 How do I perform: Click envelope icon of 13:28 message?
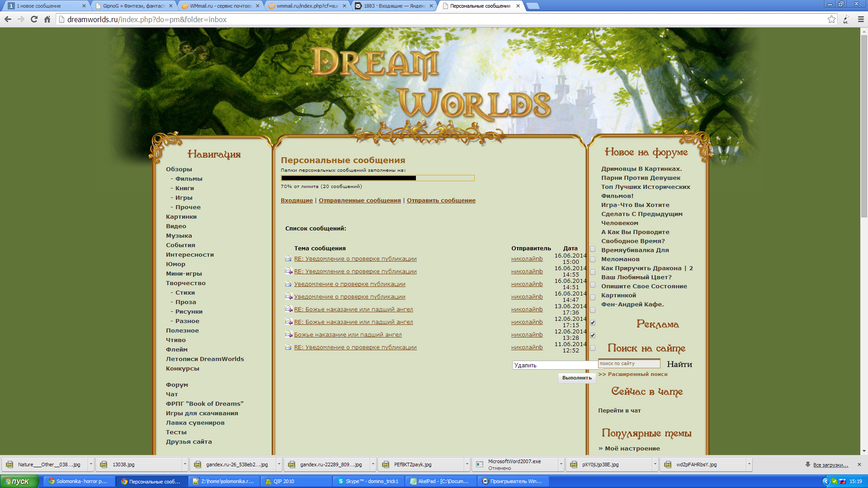pyautogui.click(x=288, y=335)
